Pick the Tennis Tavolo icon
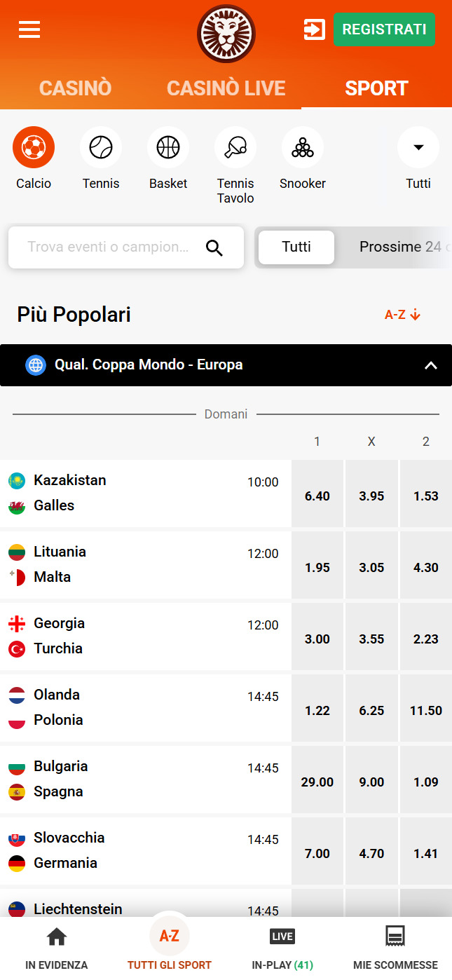The image size is (452, 980). [x=235, y=147]
